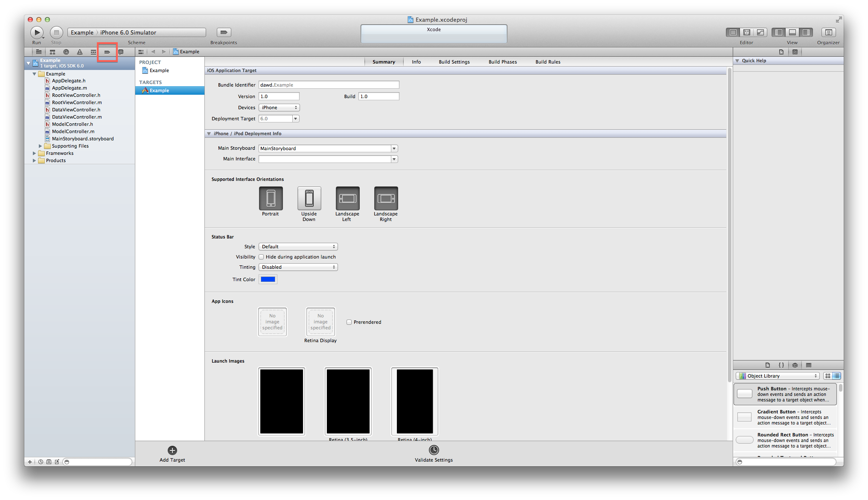
Task: Open the Devices popup menu
Action: [279, 108]
